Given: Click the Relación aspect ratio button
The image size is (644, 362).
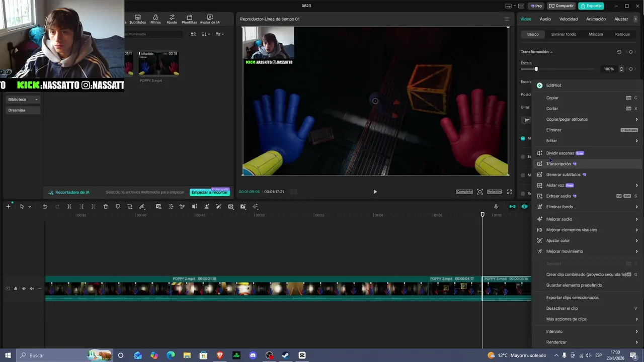Looking at the screenshot, I should coord(494,192).
